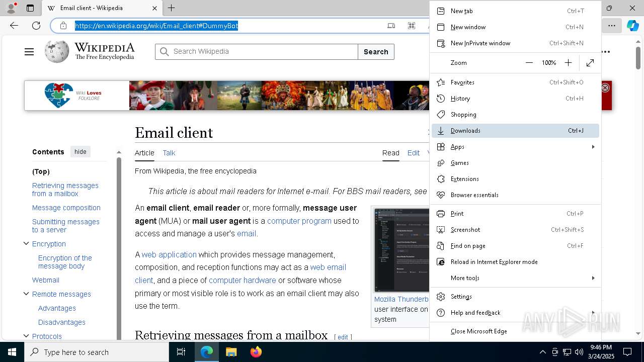This screenshot has height=362, width=644.
Task: Select New window menu entry
Action: [x=515, y=27]
